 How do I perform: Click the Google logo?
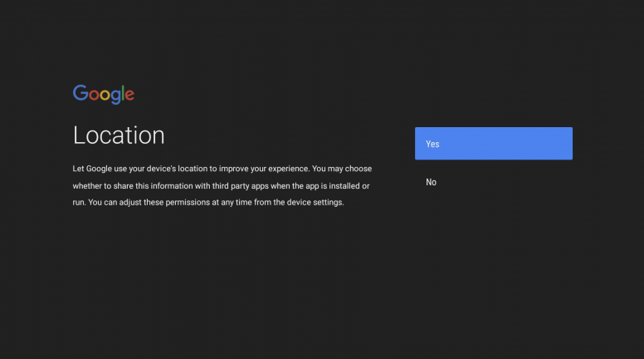(104, 95)
